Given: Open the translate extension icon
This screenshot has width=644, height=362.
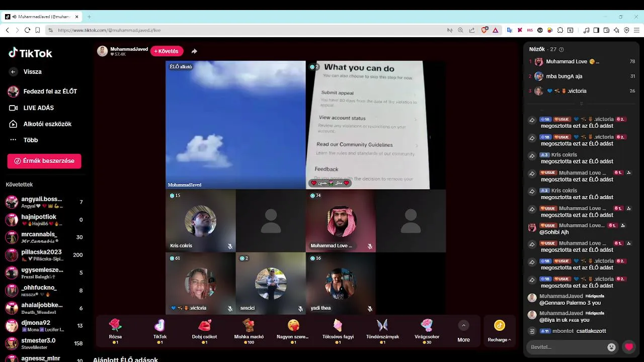Looking at the screenshot, I should tap(509, 30).
